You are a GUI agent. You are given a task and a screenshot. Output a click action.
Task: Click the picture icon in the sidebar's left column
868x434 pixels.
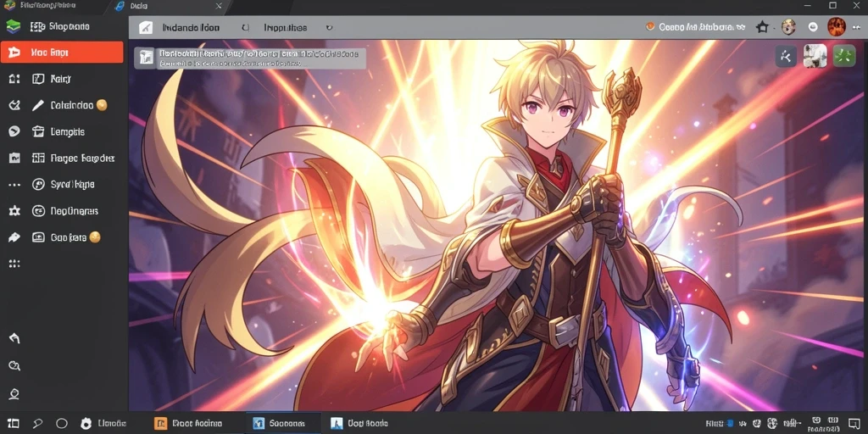(14, 158)
